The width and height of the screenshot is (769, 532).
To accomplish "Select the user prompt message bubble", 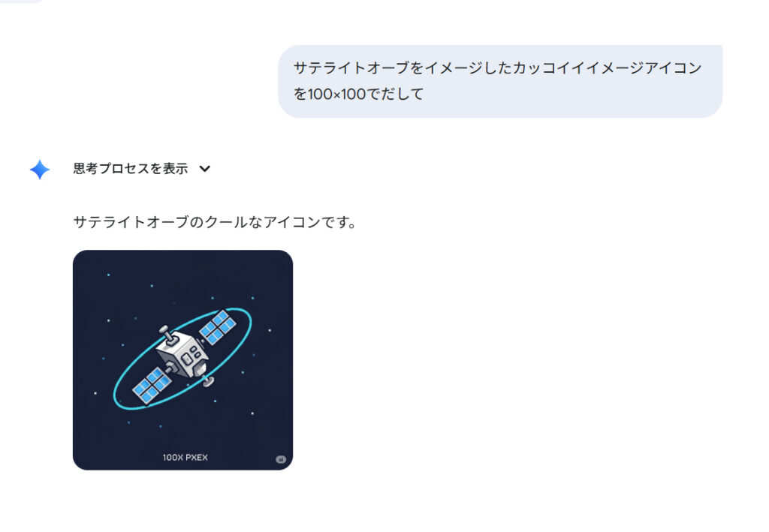I will point(500,81).
